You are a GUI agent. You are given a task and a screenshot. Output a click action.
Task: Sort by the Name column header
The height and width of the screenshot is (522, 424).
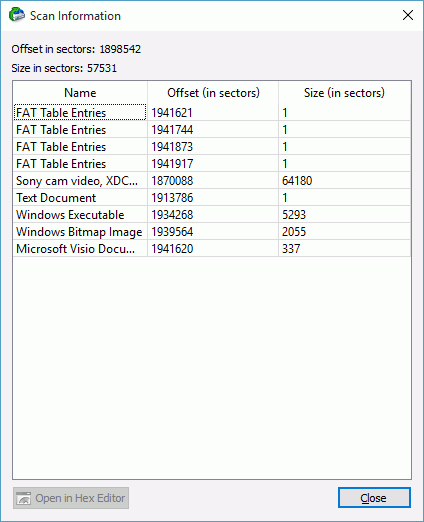coord(80,93)
